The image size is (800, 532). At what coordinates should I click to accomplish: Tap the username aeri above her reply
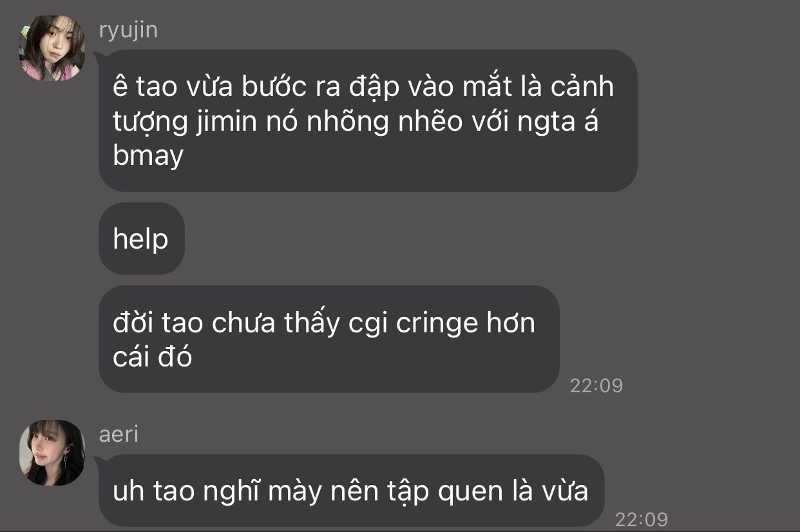click(x=119, y=434)
